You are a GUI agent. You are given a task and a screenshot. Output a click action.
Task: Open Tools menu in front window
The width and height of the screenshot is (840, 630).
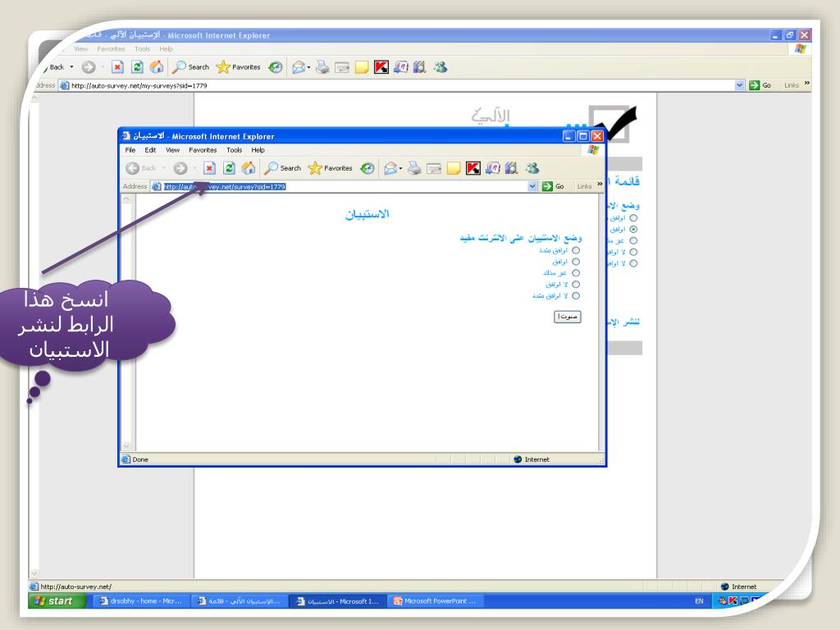234,150
